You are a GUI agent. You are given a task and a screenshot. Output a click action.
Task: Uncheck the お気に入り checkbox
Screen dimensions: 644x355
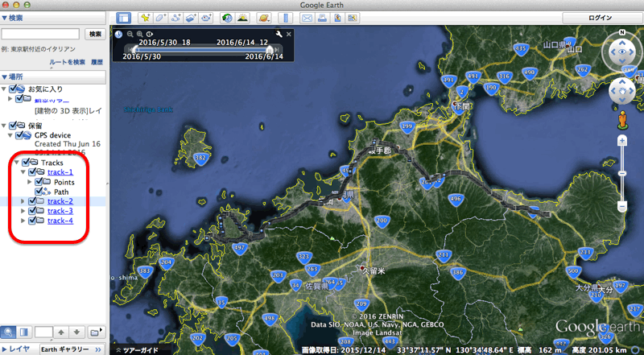tap(13, 89)
